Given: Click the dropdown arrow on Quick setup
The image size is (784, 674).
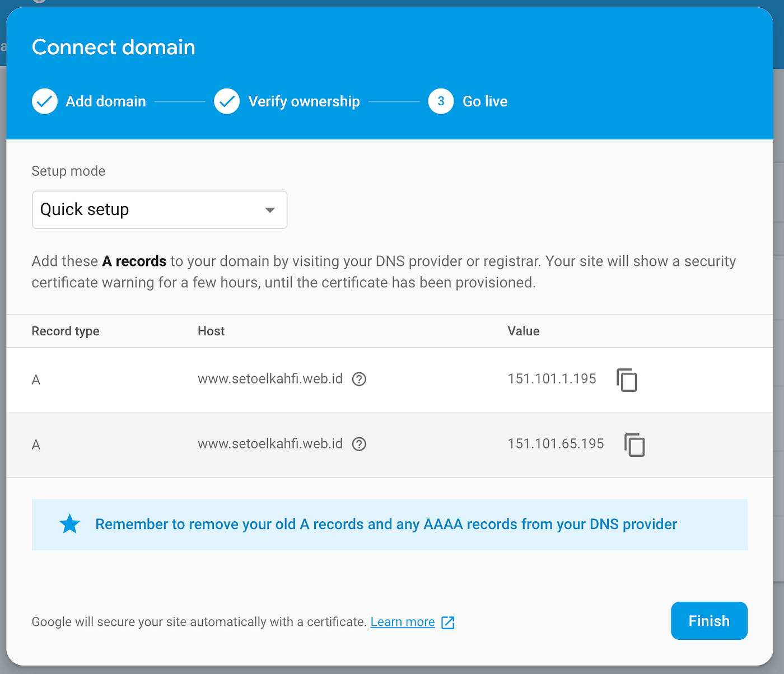Looking at the screenshot, I should tap(270, 210).
